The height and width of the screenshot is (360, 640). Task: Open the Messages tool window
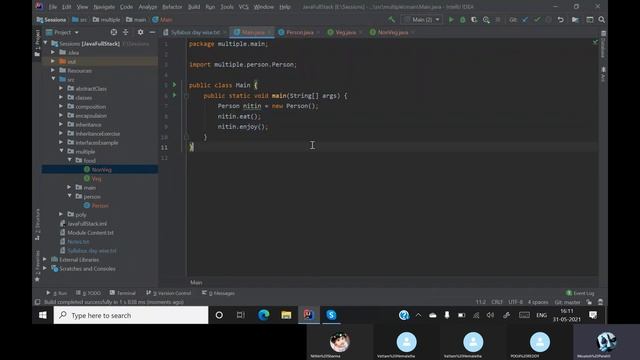tap(218, 293)
